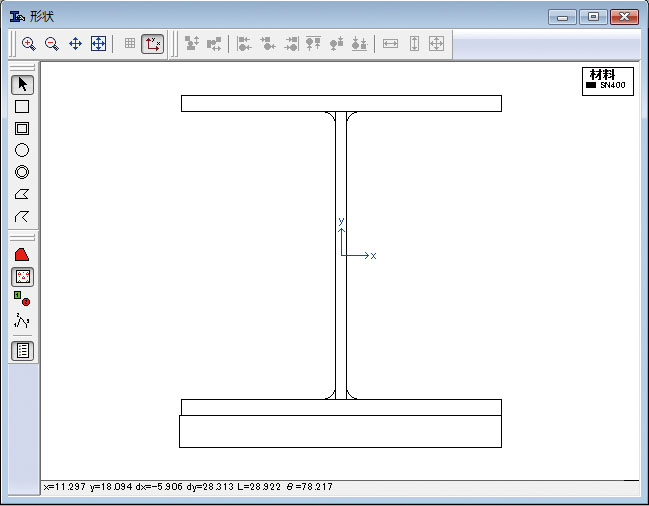Click the first greyed alignment icon with vertical arrows
The image size is (649, 506).
tap(192, 43)
